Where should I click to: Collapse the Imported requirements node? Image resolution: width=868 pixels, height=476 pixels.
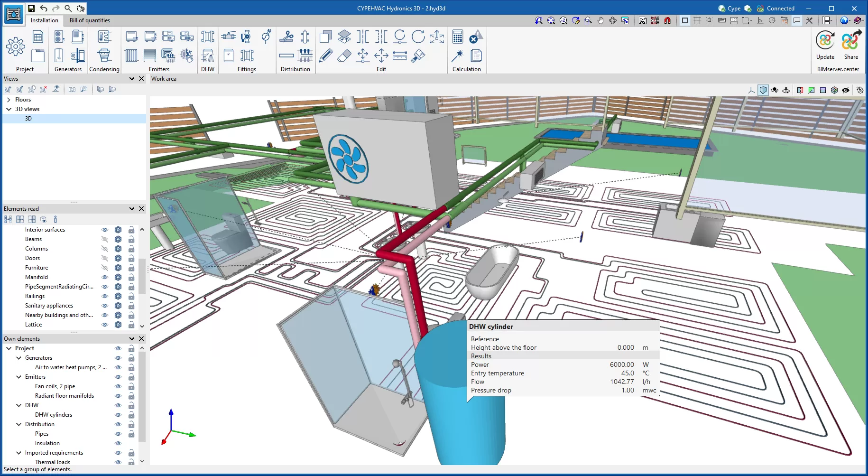point(19,453)
